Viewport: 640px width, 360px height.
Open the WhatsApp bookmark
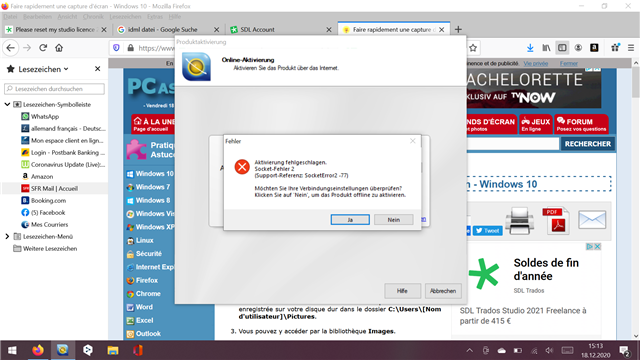pyautogui.click(x=45, y=116)
